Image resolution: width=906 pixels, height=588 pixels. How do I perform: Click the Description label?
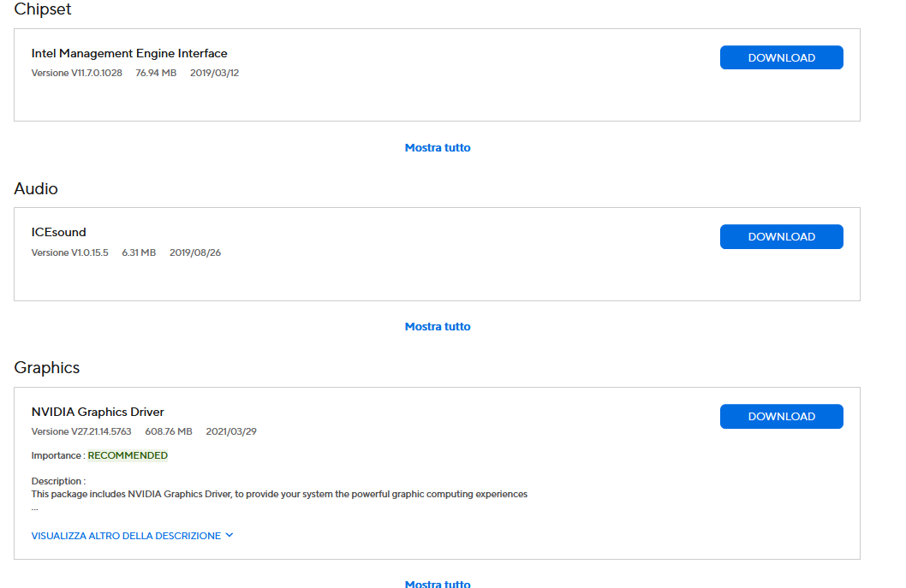[x=58, y=481]
